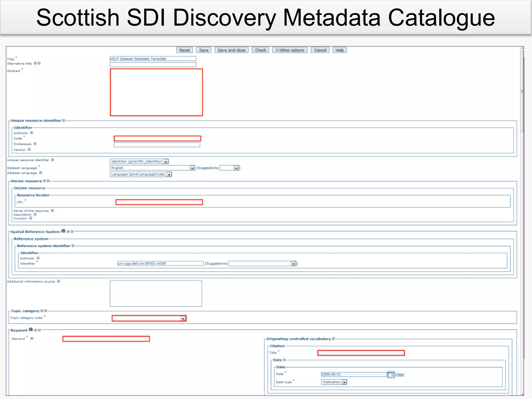Remove Alternative title with the x icon

coord(39,63)
